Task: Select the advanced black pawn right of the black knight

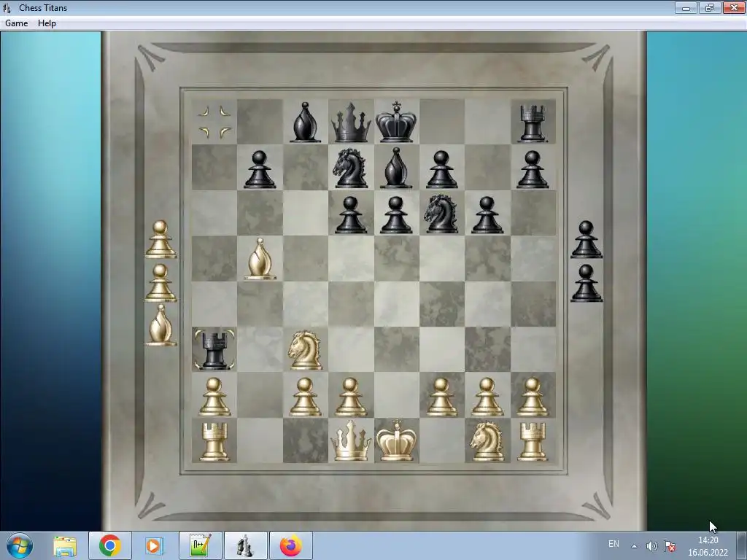Action: pyautogui.click(x=487, y=215)
